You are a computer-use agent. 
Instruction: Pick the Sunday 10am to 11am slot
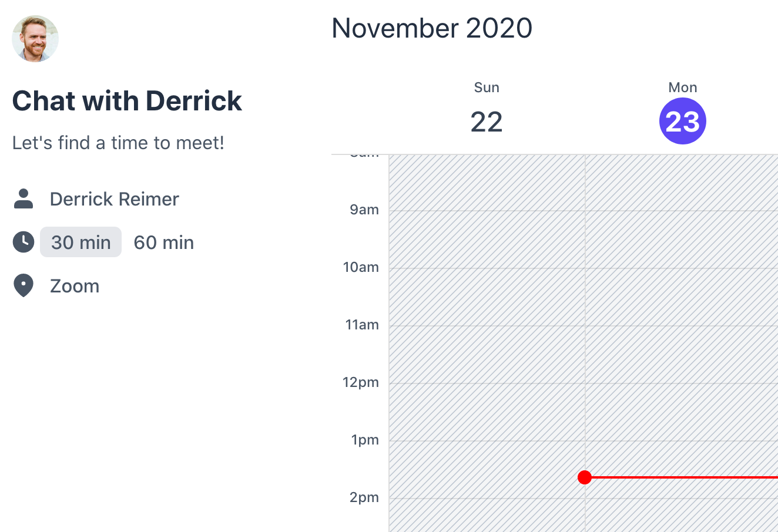487,297
